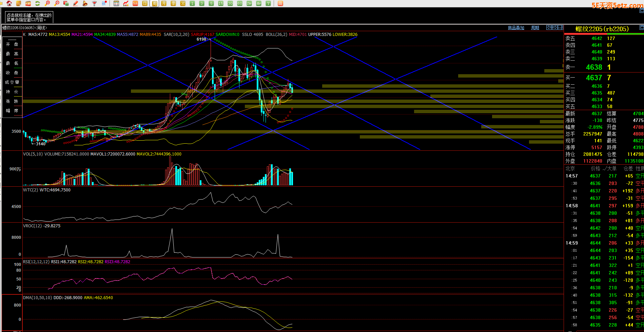Select the red pencil drawing tool
The image size is (644, 332).
(76, 3)
